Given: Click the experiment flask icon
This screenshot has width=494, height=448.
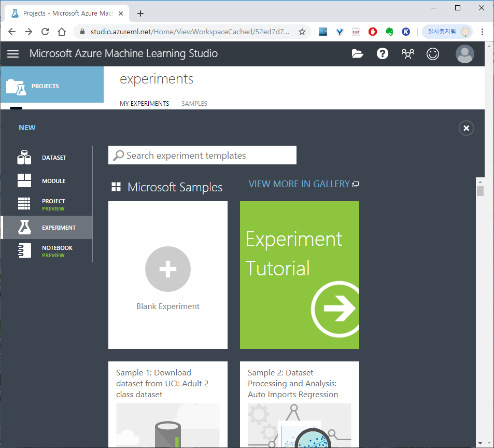Looking at the screenshot, I should 24,227.
